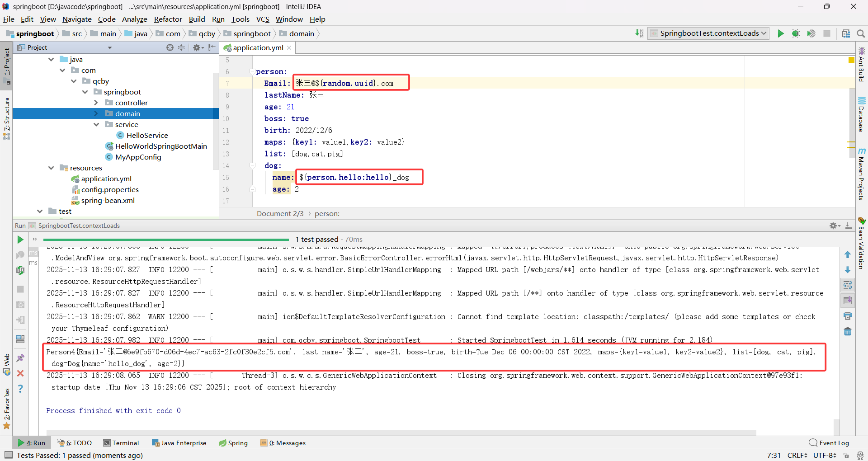Toggle auto-test icon in the Run panel

(x=20, y=270)
